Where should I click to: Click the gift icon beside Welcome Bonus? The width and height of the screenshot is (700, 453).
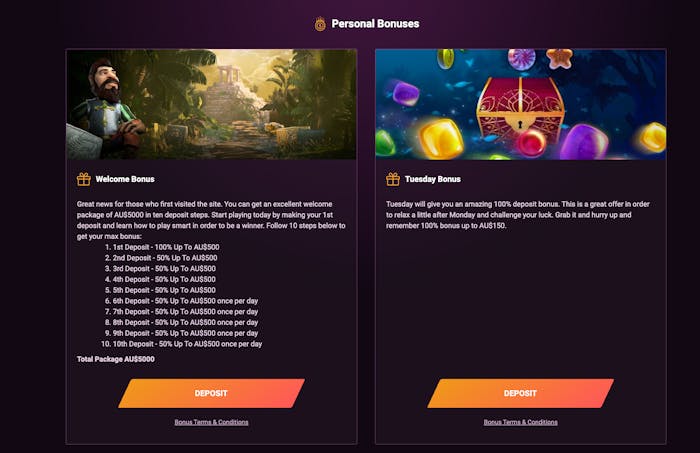[84, 179]
